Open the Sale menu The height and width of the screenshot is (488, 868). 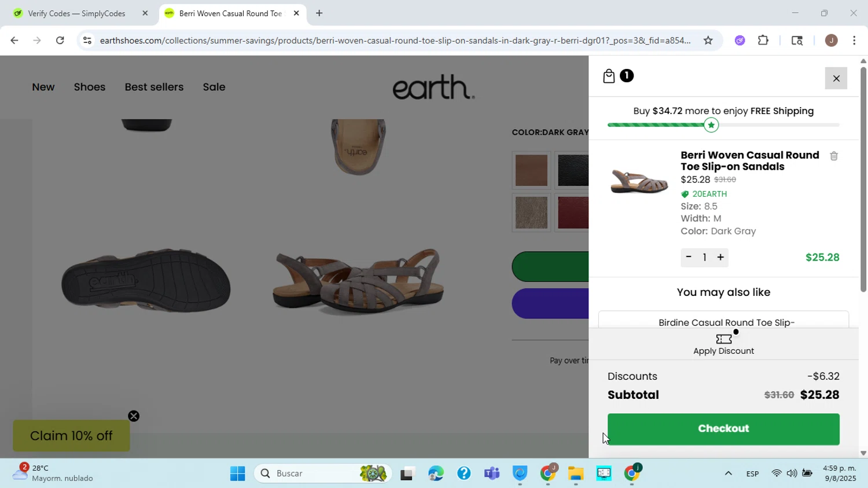[x=214, y=87]
